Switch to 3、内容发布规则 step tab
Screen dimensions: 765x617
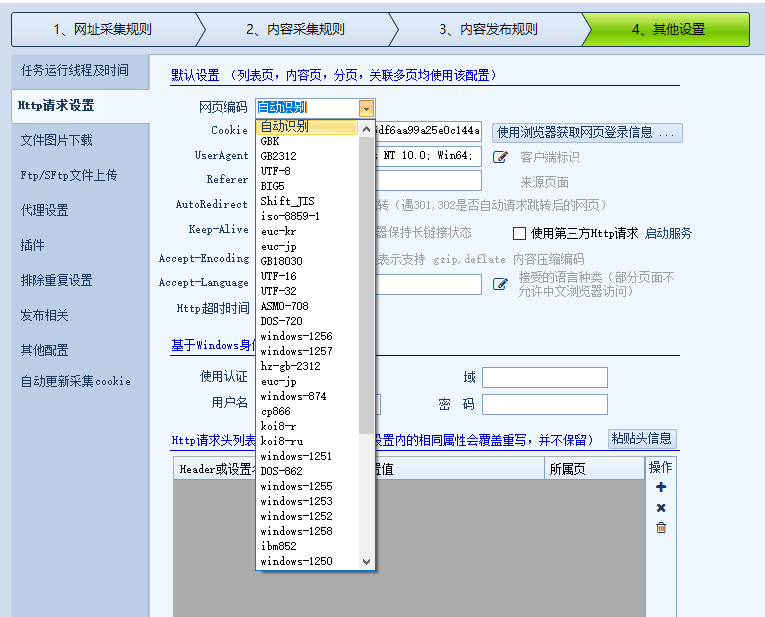click(x=487, y=30)
